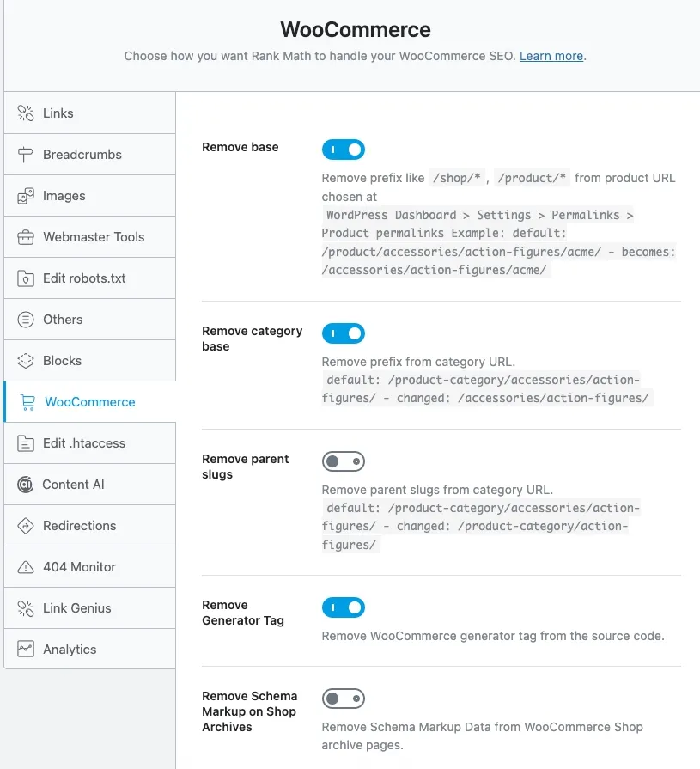Click the Webmaster Tools toolbox icon
This screenshot has height=769, width=700.
click(26, 237)
